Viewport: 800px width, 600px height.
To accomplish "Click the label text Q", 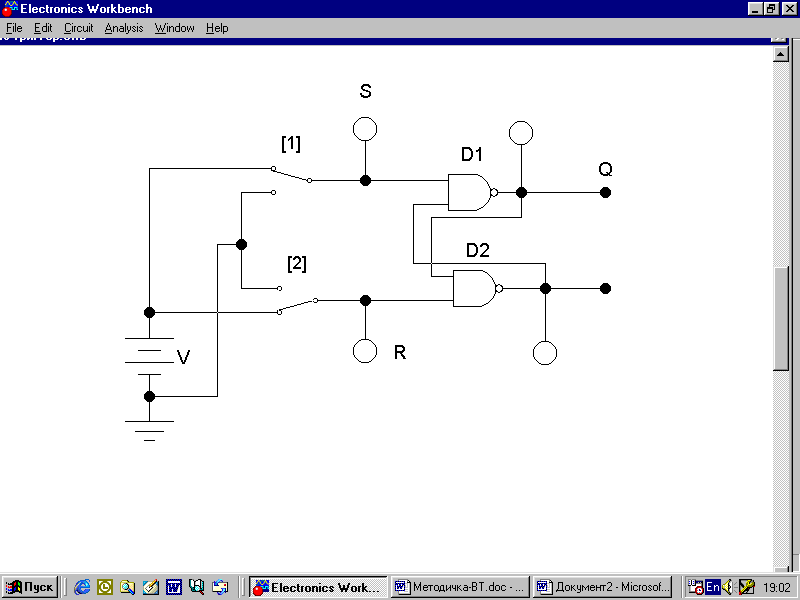I will pos(605,169).
